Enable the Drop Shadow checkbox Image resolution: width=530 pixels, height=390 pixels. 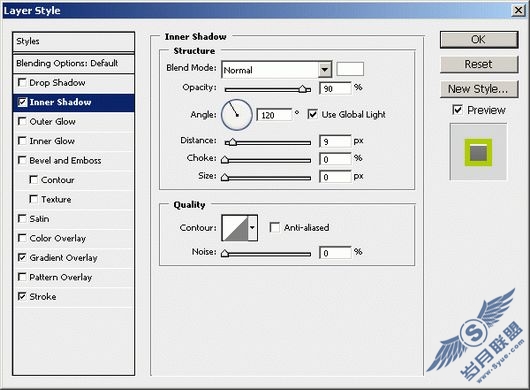[x=22, y=82]
